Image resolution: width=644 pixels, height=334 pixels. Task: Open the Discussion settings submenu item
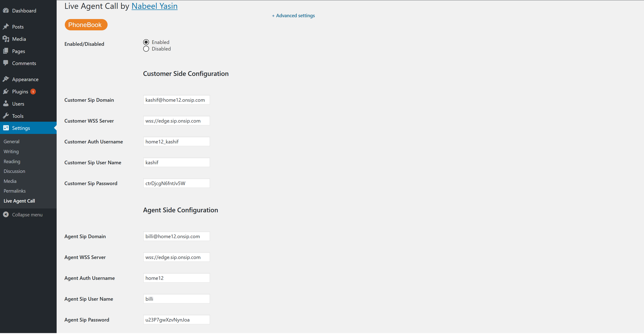14,171
